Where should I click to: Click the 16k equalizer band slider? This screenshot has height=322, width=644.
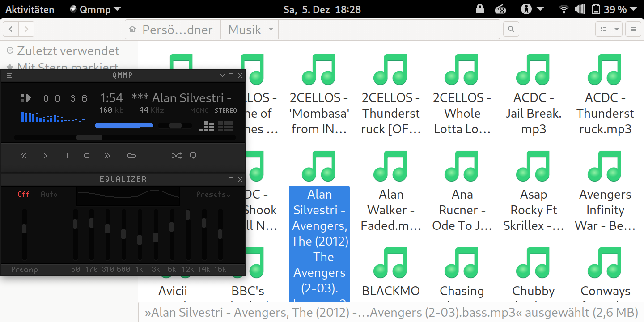220,235
